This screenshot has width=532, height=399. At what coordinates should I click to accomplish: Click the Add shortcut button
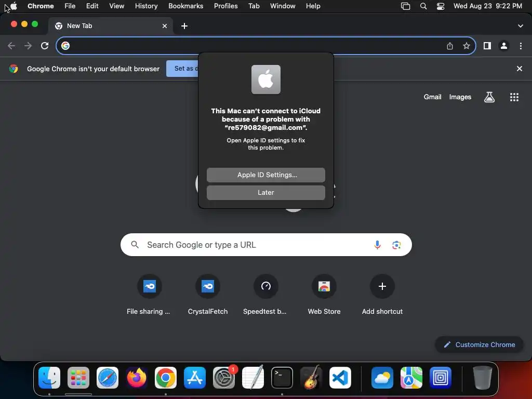tap(382, 295)
